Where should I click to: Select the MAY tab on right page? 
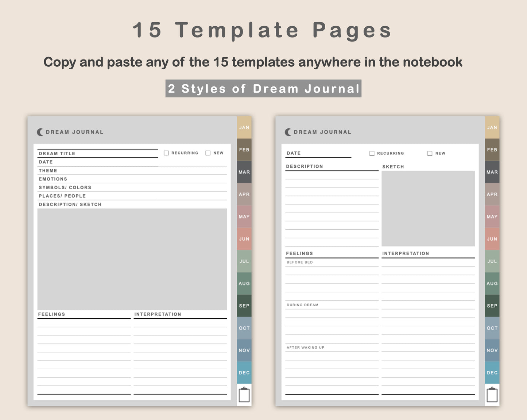click(x=492, y=217)
